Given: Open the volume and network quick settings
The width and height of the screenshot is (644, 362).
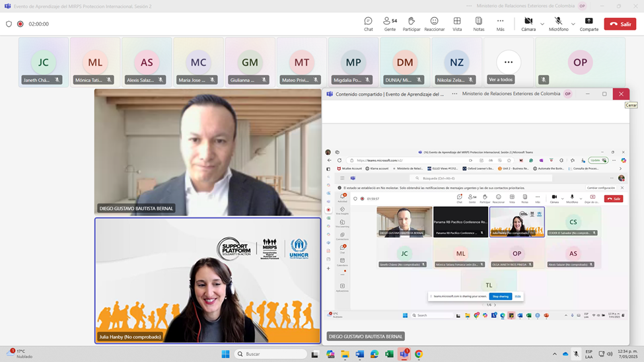Looking at the screenshot, I should [x=606, y=354].
